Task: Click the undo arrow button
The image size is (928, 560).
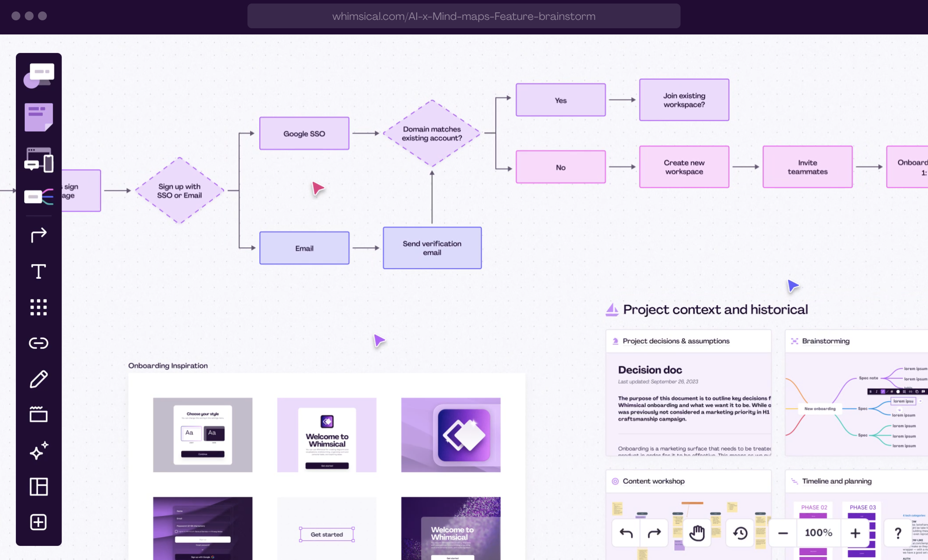Action: click(x=626, y=533)
